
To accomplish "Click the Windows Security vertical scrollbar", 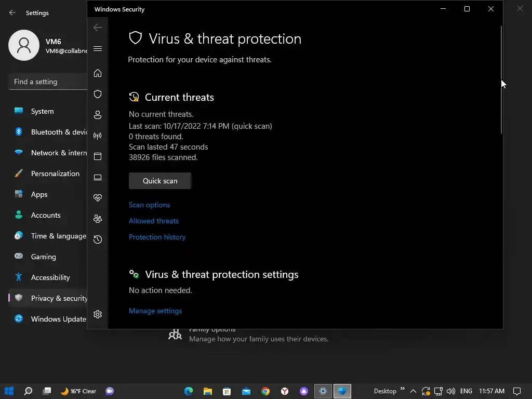I will click(x=501, y=79).
